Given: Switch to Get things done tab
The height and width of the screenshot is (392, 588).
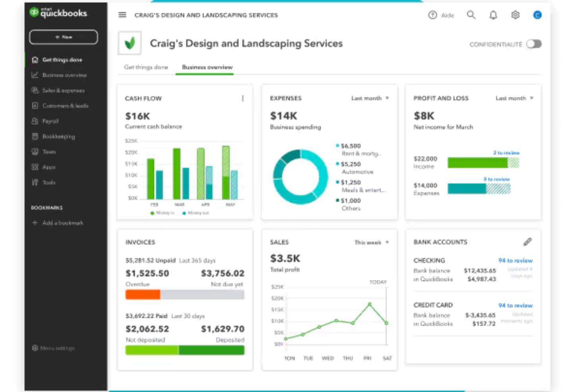Looking at the screenshot, I should pos(146,67).
